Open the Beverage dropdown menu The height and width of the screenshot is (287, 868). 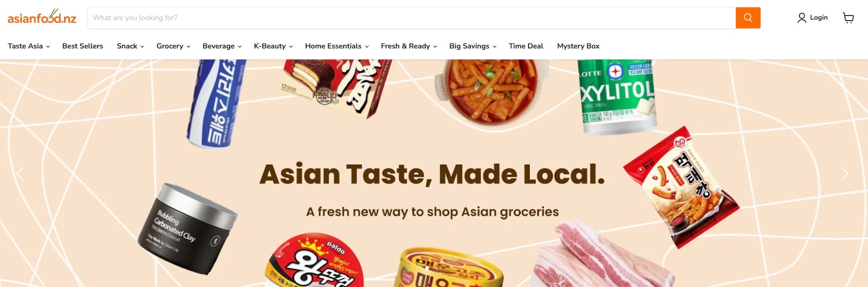222,46
